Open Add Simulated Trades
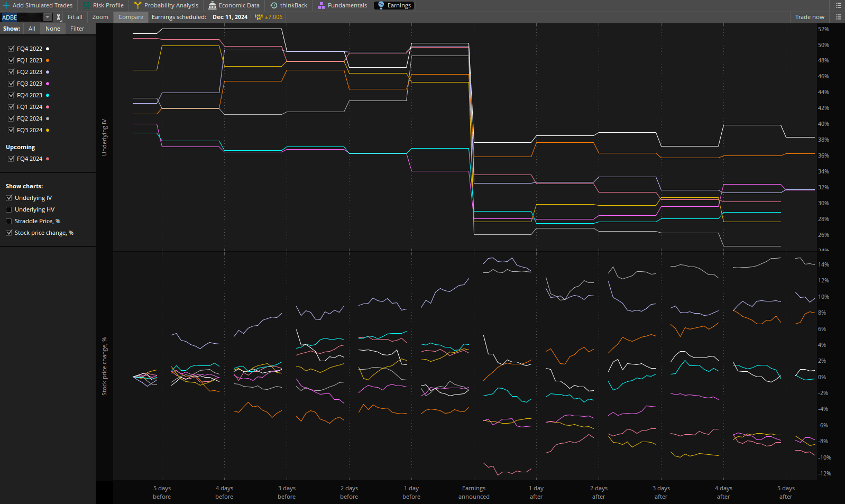The height and width of the screenshot is (504, 845). click(x=38, y=5)
